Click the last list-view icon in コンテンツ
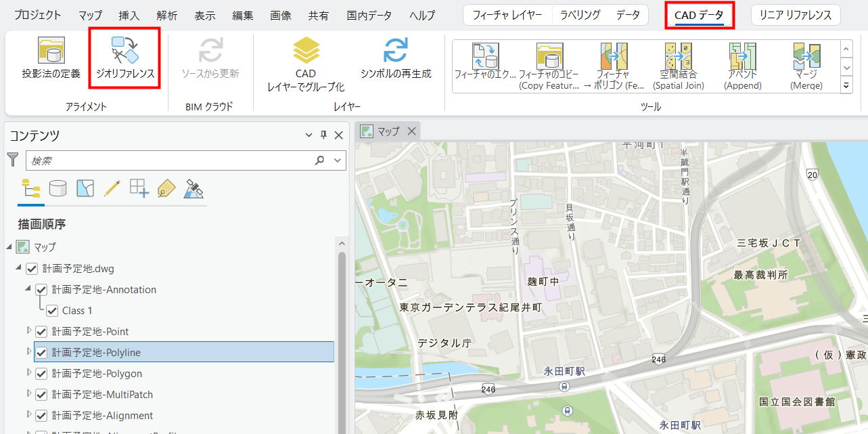Image resolution: width=868 pixels, height=434 pixels. tap(193, 188)
